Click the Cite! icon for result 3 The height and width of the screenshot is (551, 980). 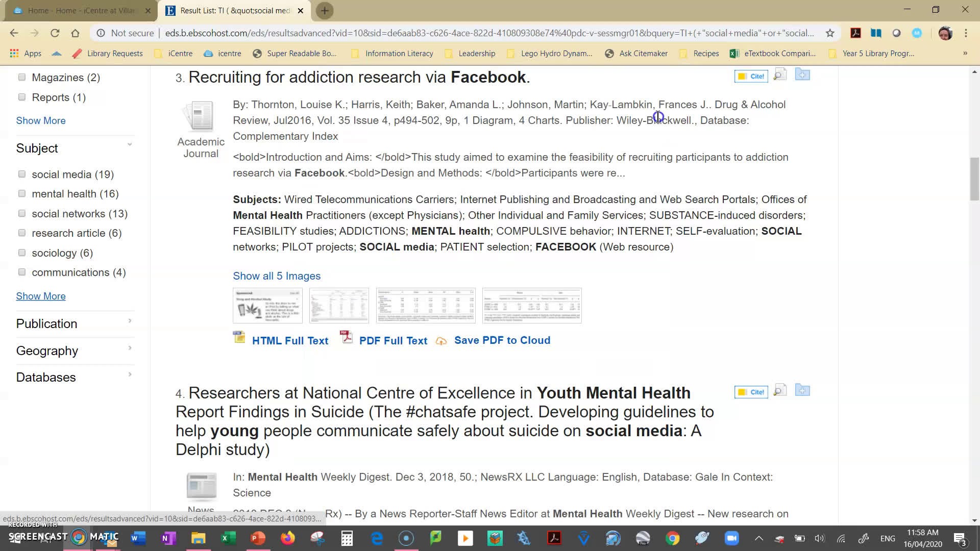click(x=751, y=76)
